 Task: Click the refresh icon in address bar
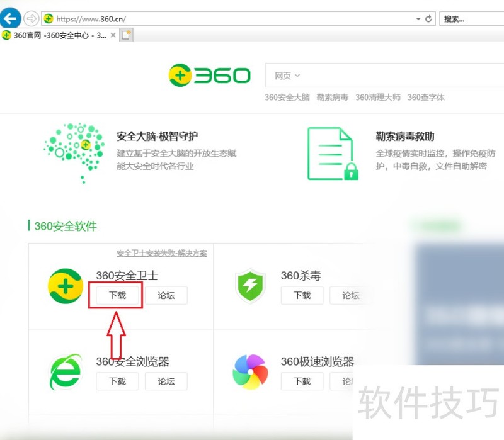428,19
